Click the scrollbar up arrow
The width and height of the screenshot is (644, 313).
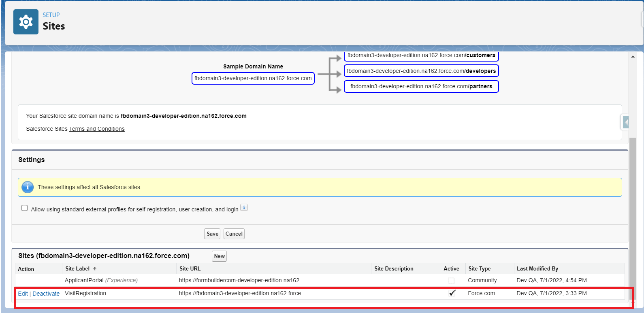[633, 57]
